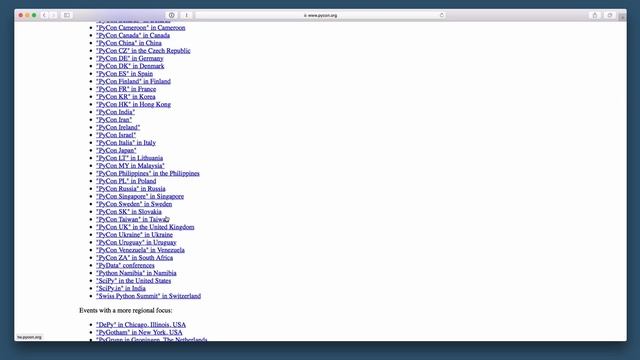The height and width of the screenshot is (360, 640).
Task: Open "PyCon Cameroon" in Cameroon link
Action: (x=141, y=28)
